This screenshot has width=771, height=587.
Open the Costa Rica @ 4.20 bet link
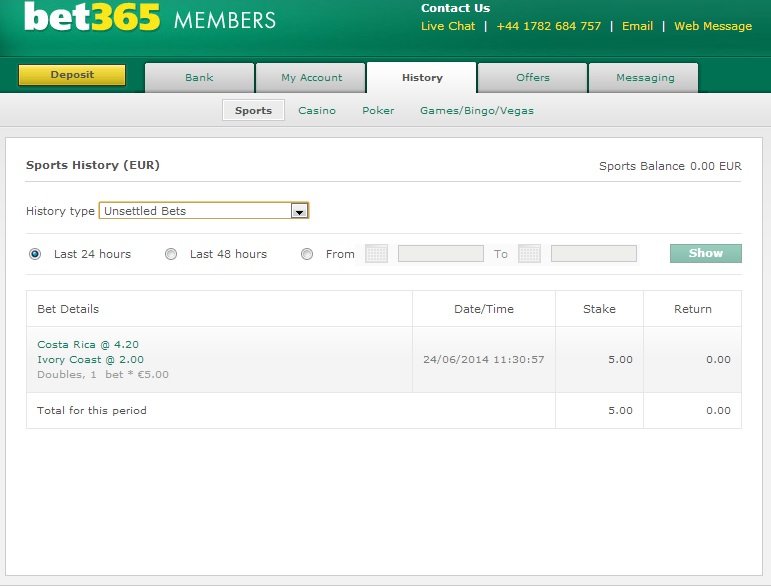tap(88, 344)
